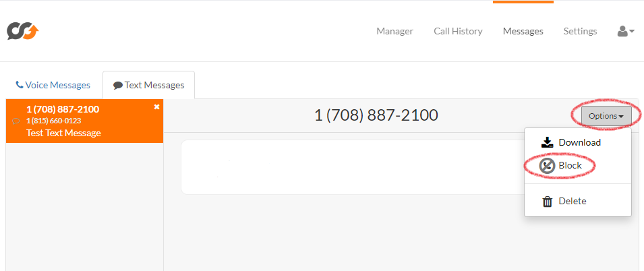Click the orange chat-bubble app logo
The image size is (644, 271).
pyautogui.click(x=23, y=31)
